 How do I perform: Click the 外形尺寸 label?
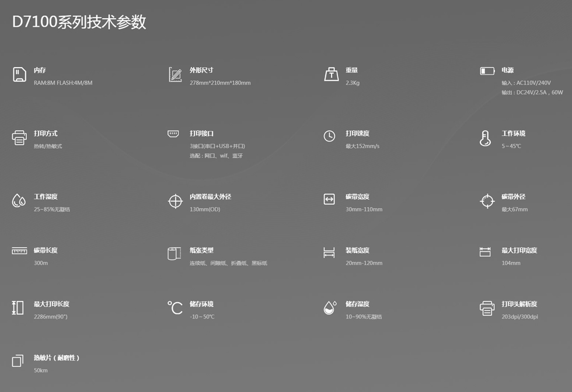pos(201,71)
